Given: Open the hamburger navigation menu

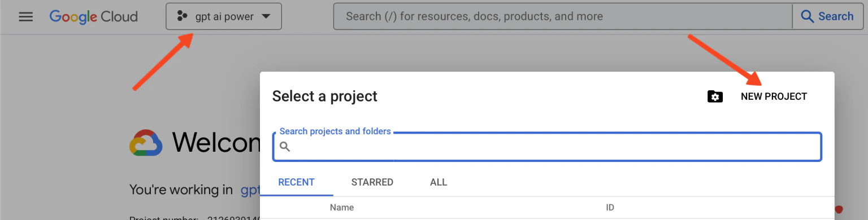Looking at the screenshot, I should coord(26,17).
